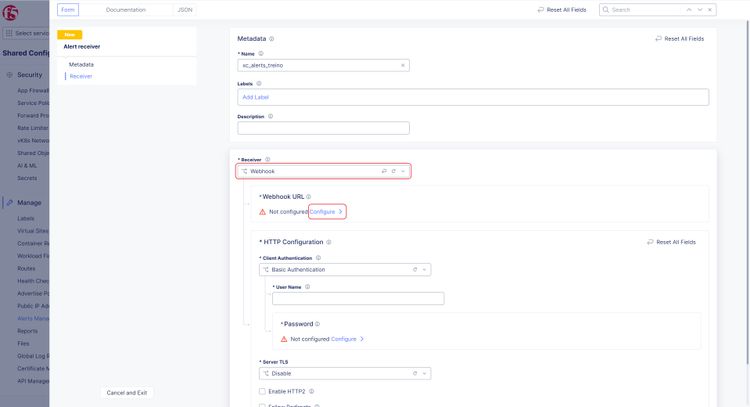This screenshot has height=407, width=750.
Task: Click the User Name input field
Action: point(357,298)
